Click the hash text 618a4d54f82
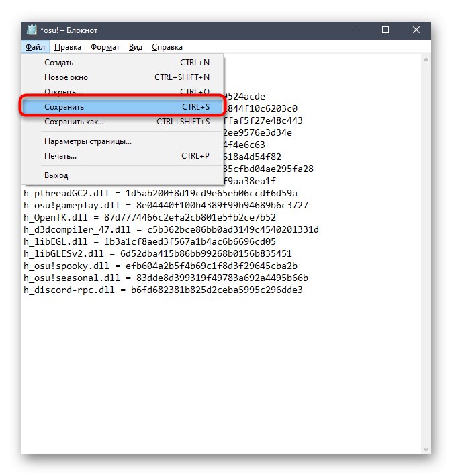Screen dimensions: 452x476 point(253,157)
